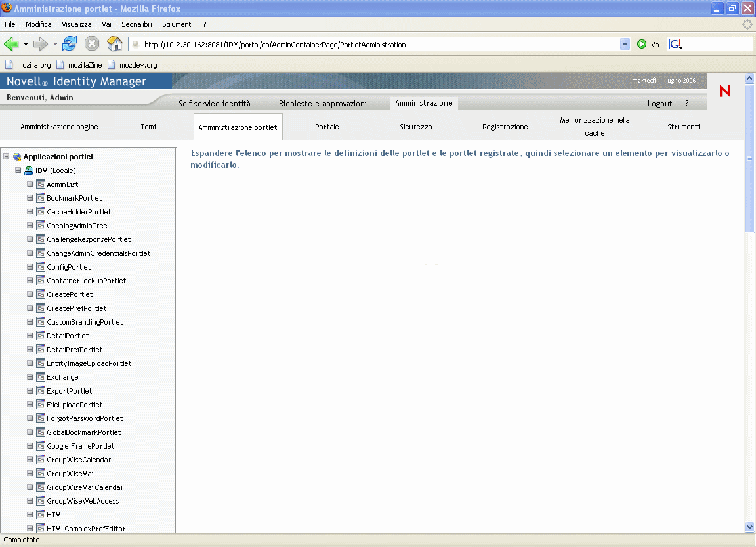
Task: Click the Google search input box
Action: pyautogui.click(x=718, y=45)
